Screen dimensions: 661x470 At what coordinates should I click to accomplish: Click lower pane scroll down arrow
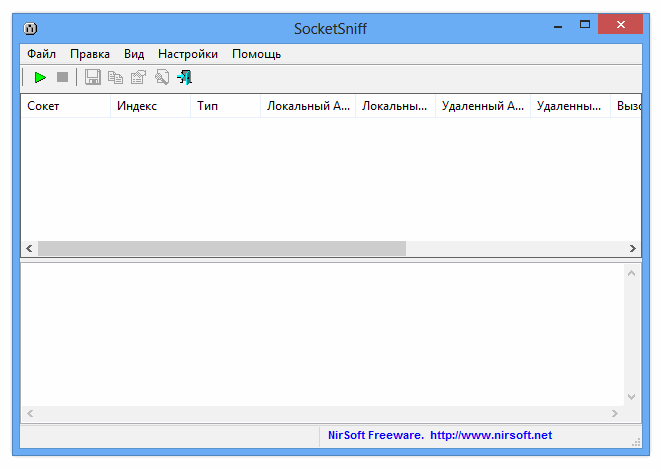[x=631, y=397]
